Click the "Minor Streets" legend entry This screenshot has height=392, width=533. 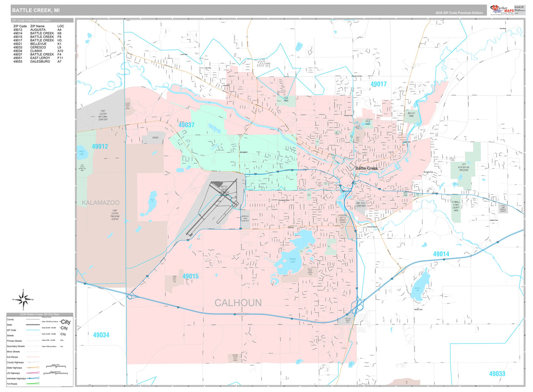13,352
